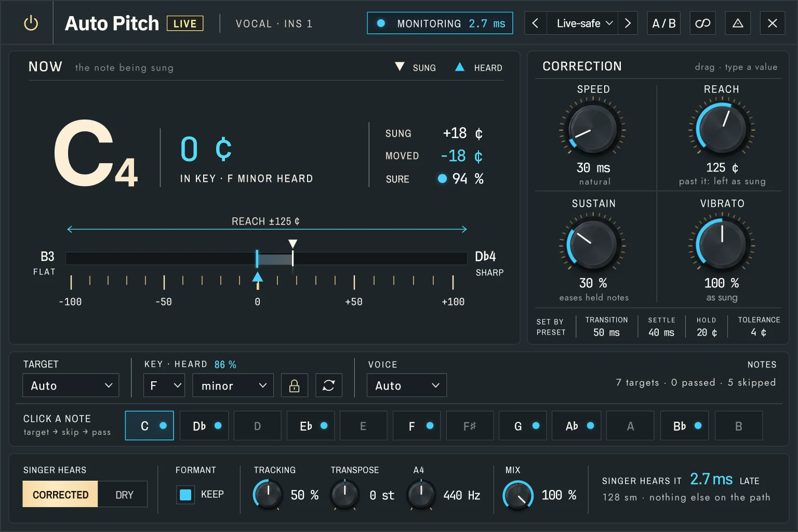
Task: Close the Auto Pitch plugin window
Action: tap(773, 23)
